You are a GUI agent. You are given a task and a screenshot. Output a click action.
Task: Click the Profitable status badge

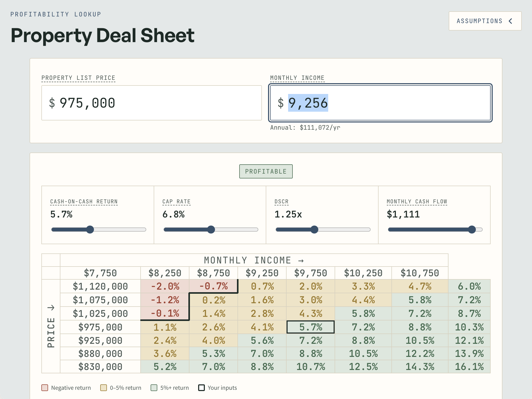266,171
